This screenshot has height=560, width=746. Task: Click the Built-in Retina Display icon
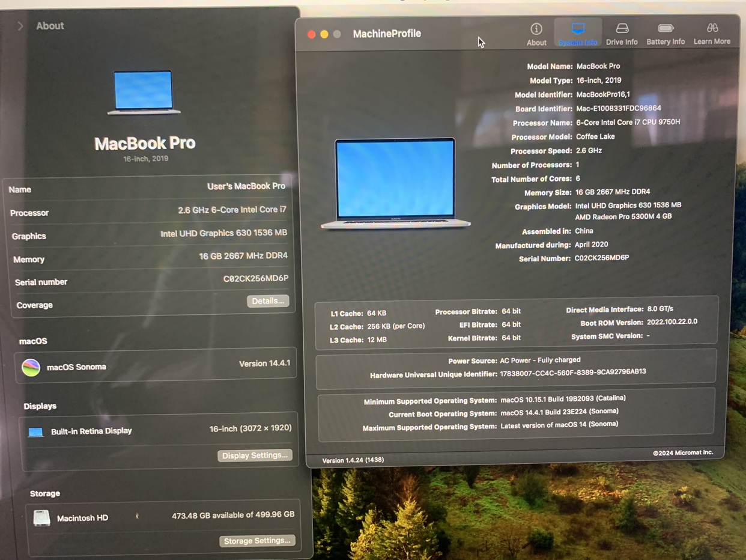coord(35,432)
